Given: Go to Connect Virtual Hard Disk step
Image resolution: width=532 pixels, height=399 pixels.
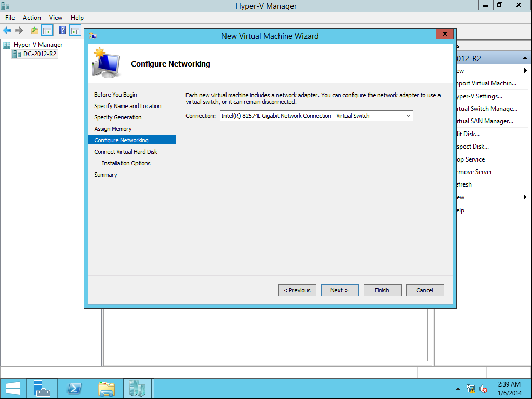Looking at the screenshot, I should click(x=126, y=152).
